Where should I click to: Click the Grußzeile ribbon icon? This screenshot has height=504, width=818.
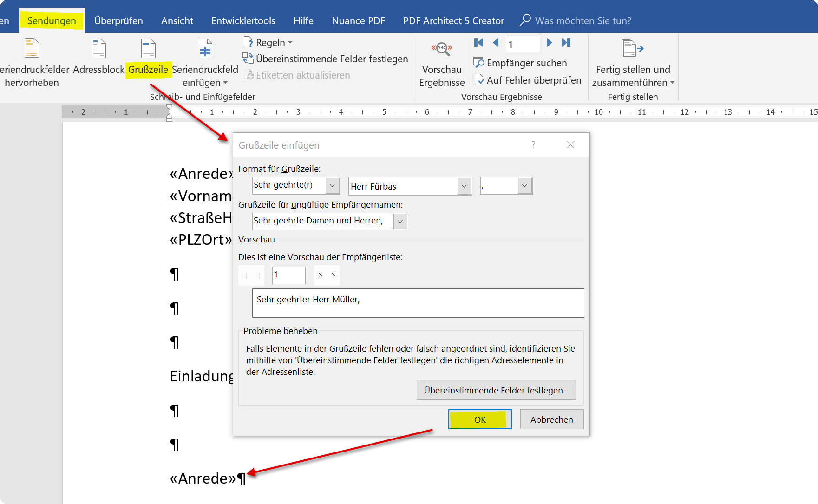coord(148,49)
